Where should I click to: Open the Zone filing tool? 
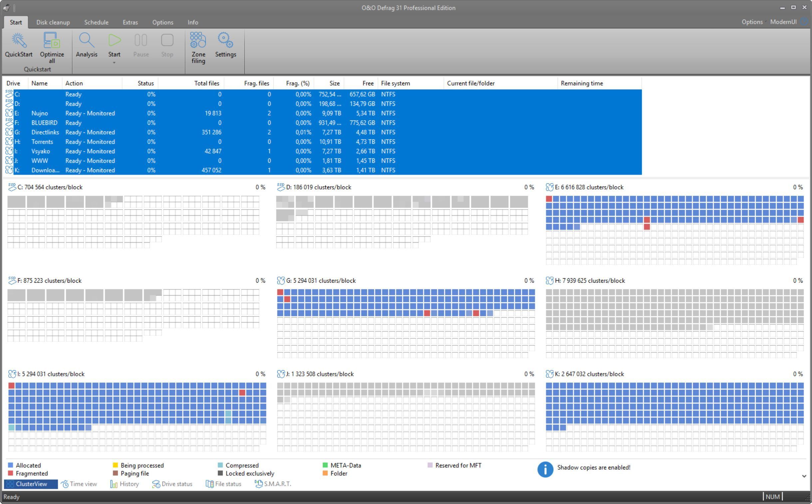198,40
